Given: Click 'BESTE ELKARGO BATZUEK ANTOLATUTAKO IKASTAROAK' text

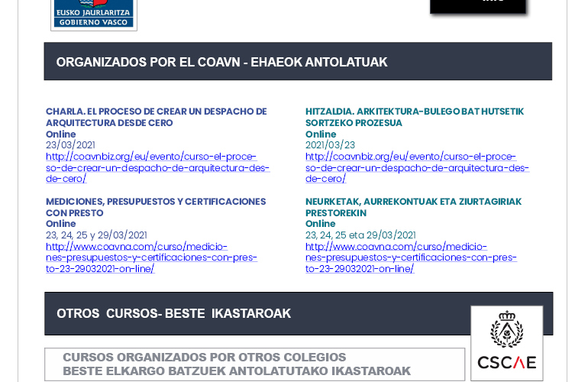Looking at the screenshot, I should click(237, 371).
